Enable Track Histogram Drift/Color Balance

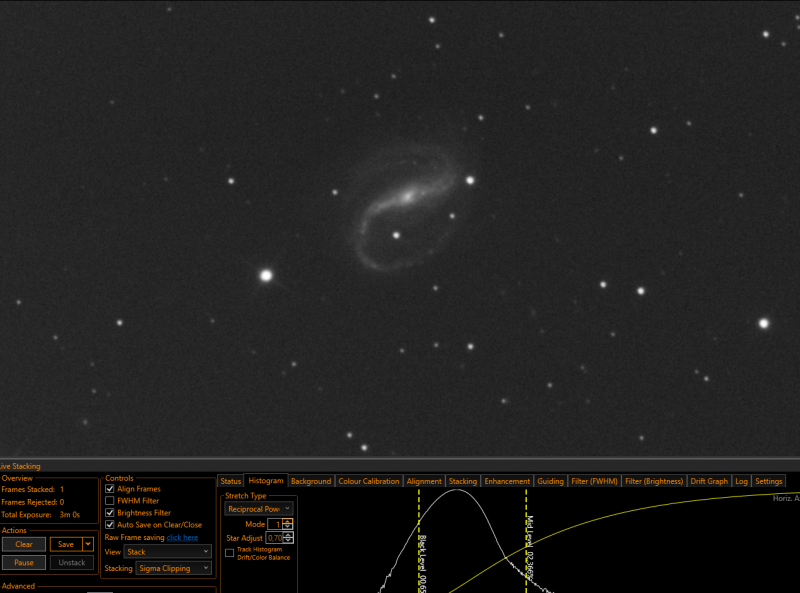point(230,553)
